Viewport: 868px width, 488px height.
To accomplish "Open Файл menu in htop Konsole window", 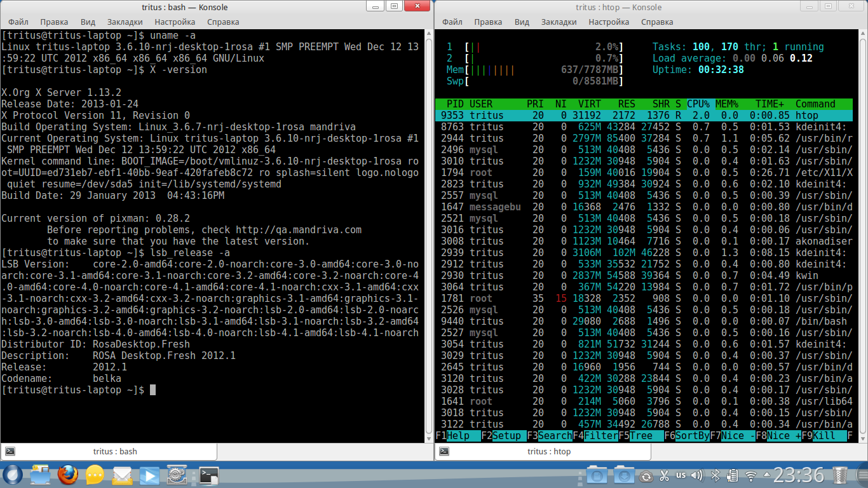I will (x=452, y=22).
